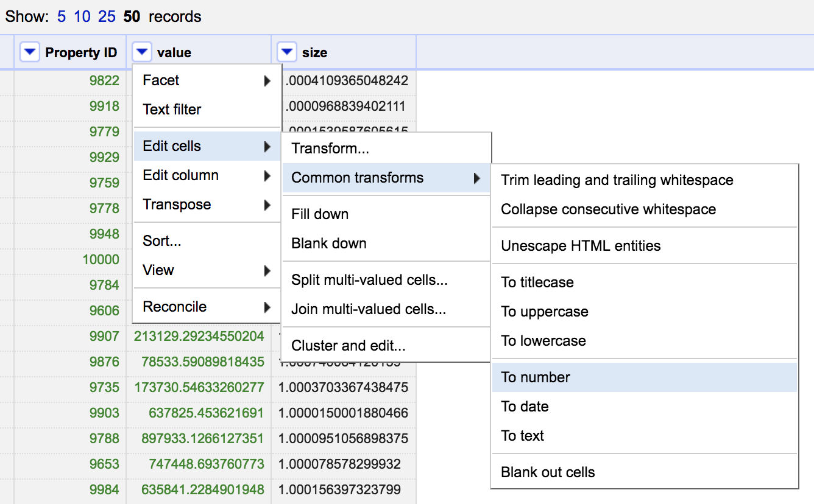Click value cell 173730.54633260277
814x504 pixels.
199,387
